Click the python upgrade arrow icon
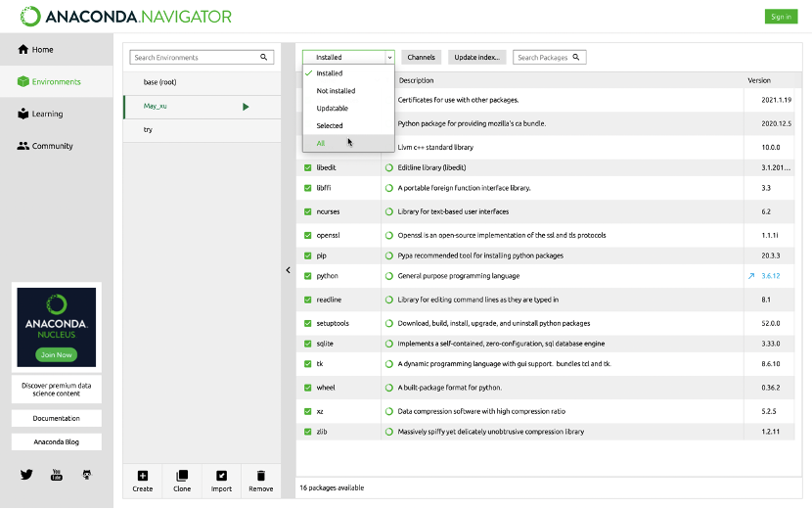This screenshot has width=812, height=509. click(x=751, y=276)
